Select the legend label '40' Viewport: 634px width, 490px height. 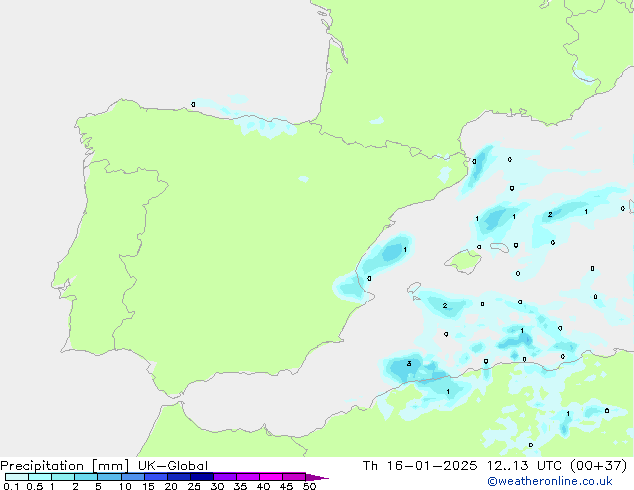coord(263,486)
